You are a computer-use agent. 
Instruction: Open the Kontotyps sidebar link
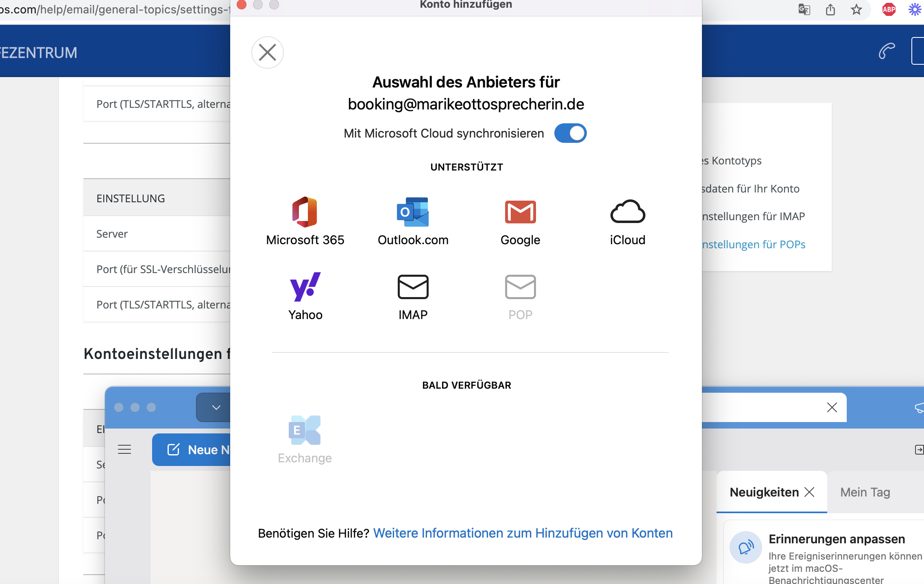click(732, 161)
